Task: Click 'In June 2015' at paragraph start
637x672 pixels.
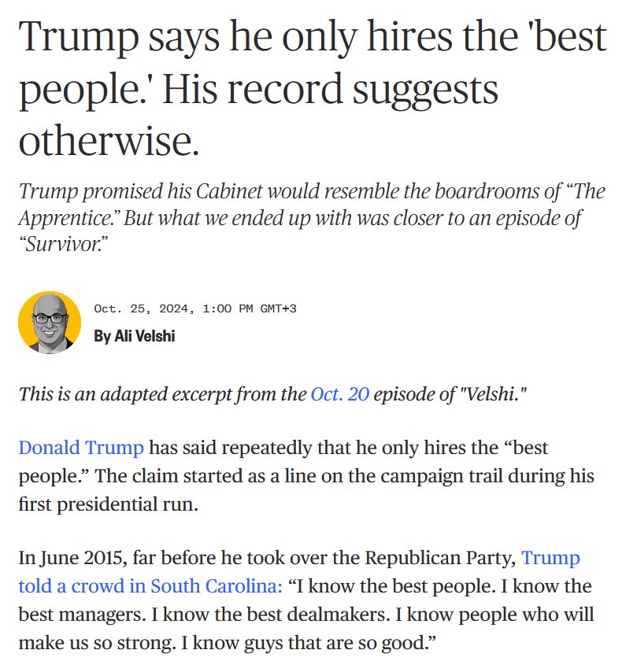Action: 72,558
